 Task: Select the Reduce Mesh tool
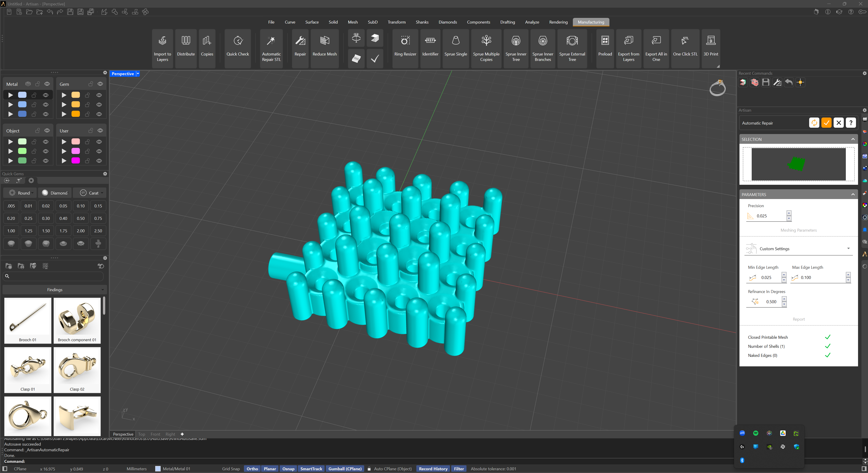click(x=324, y=48)
